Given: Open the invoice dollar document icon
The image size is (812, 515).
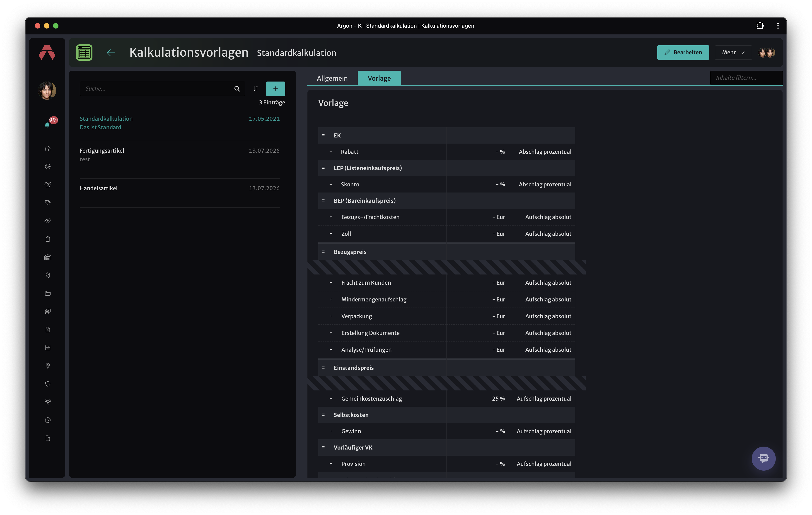Looking at the screenshot, I should pyautogui.click(x=48, y=330).
